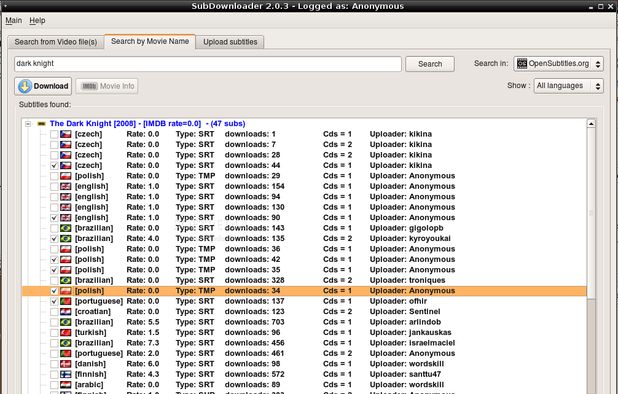Uncheck czech subtitle with downloads: 44

(54, 165)
